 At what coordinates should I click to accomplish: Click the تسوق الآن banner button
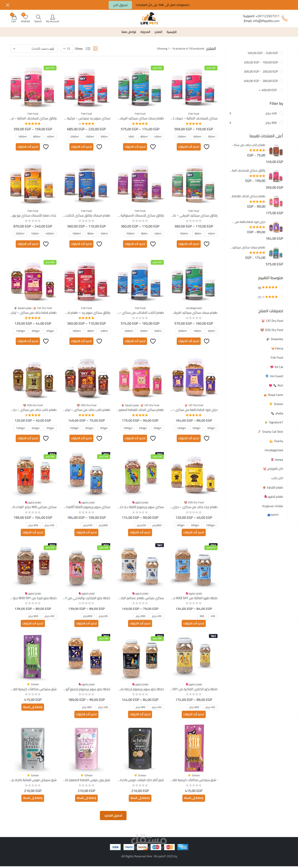[x=120, y=5]
